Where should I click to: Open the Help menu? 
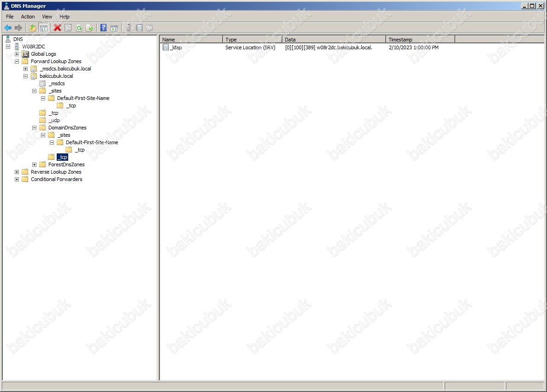click(64, 17)
